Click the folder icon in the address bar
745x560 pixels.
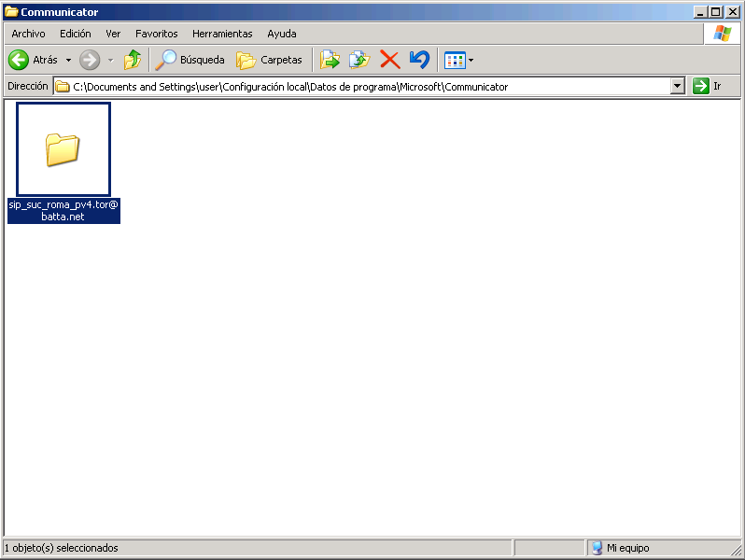pos(63,87)
